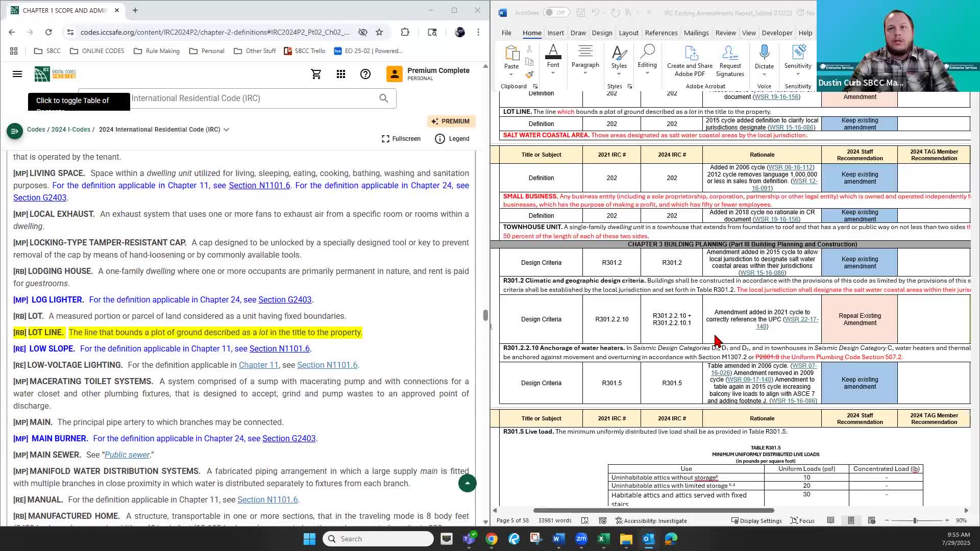
Task: Expand the Styles gallery dropdown
Action: coord(619,74)
